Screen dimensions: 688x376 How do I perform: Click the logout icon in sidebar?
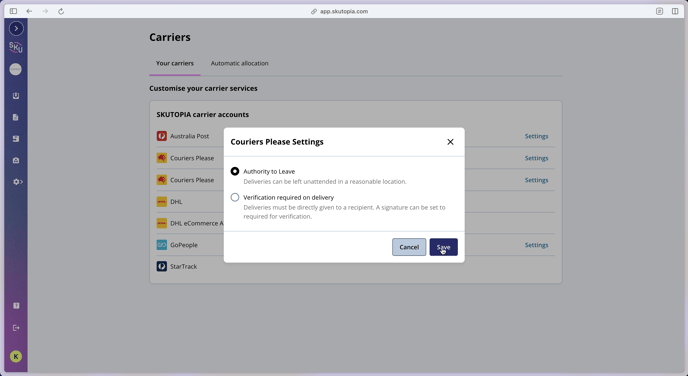(16, 328)
